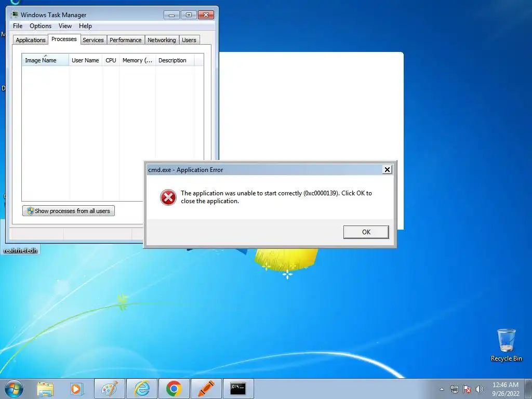This screenshot has height=399, width=532.
Task: Show hidden system tray icons
Action: click(x=442, y=389)
